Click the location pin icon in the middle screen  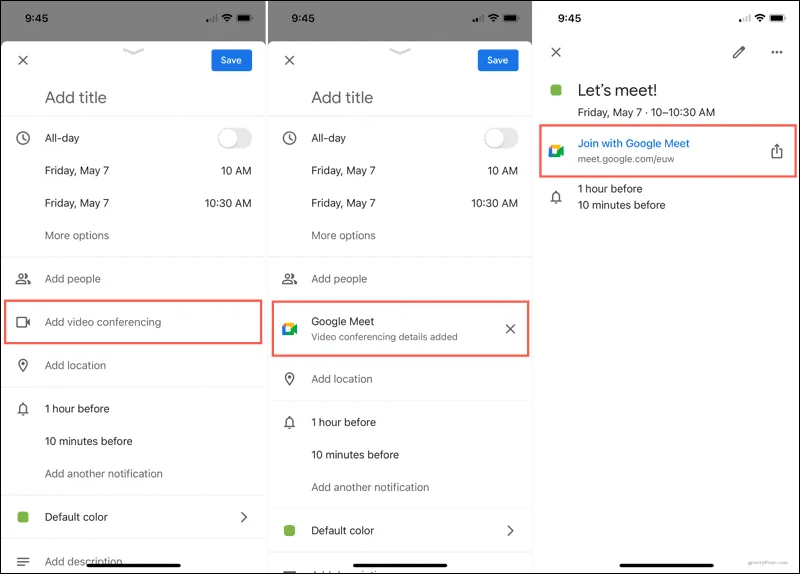click(x=289, y=379)
